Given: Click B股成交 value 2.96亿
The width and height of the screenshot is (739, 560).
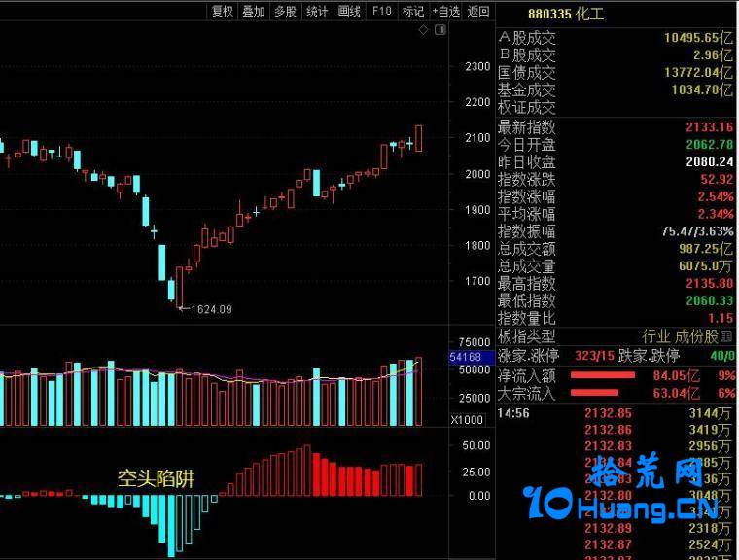Looking at the screenshot, I should coord(713,54).
